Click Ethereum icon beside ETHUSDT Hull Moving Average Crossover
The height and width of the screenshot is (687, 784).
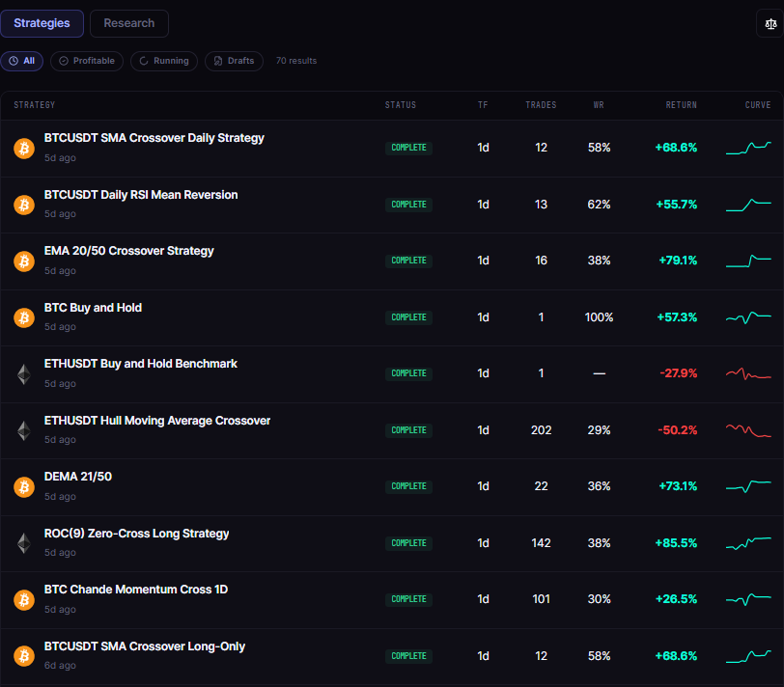[24, 430]
